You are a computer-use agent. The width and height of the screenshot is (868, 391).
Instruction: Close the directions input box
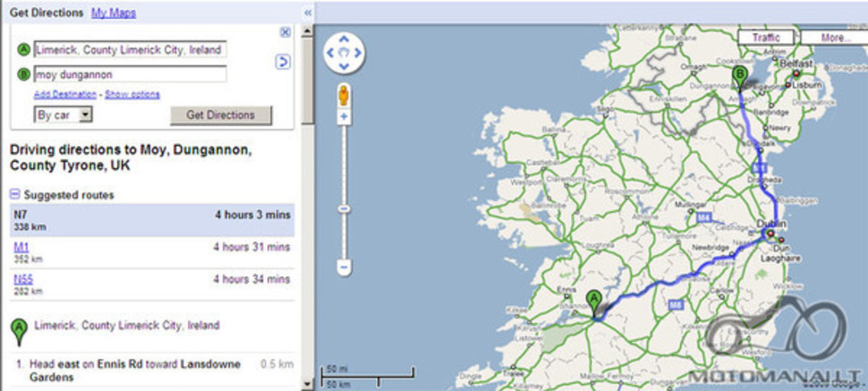[285, 32]
